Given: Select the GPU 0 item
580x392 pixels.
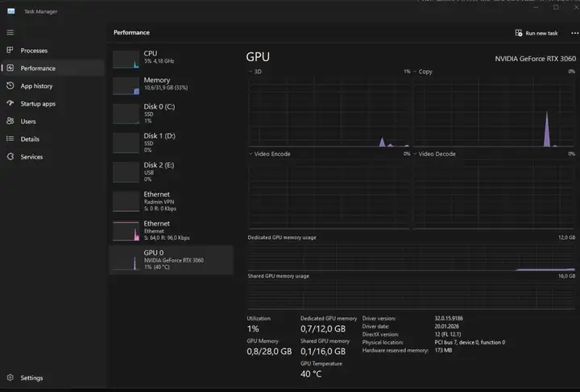Looking at the screenshot, I should pyautogui.click(x=172, y=260).
